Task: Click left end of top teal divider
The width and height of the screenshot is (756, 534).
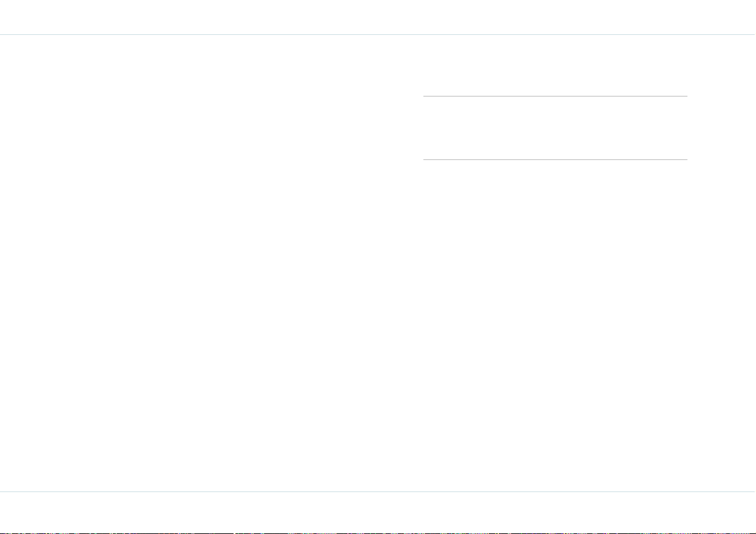Action: (x=1, y=35)
